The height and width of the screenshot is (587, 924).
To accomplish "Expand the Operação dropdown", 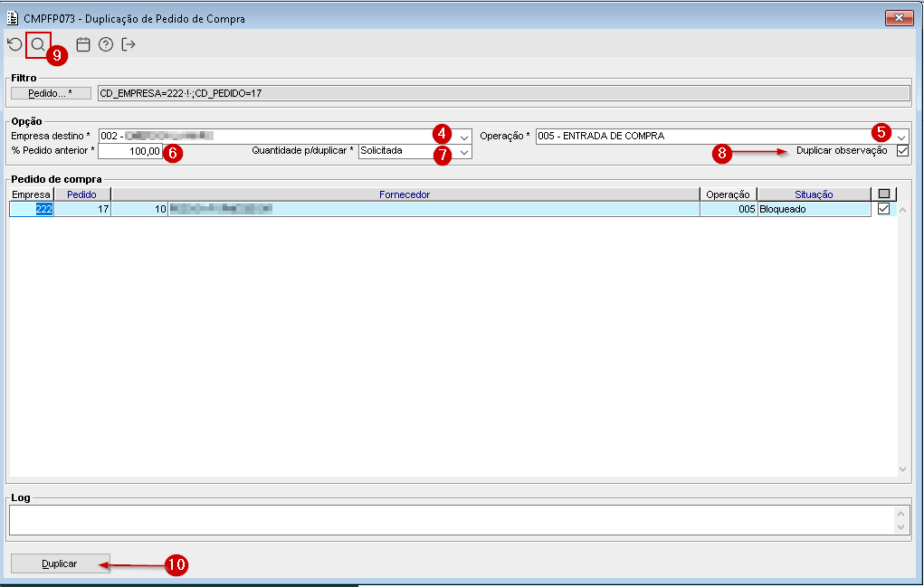I will click(x=901, y=137).
